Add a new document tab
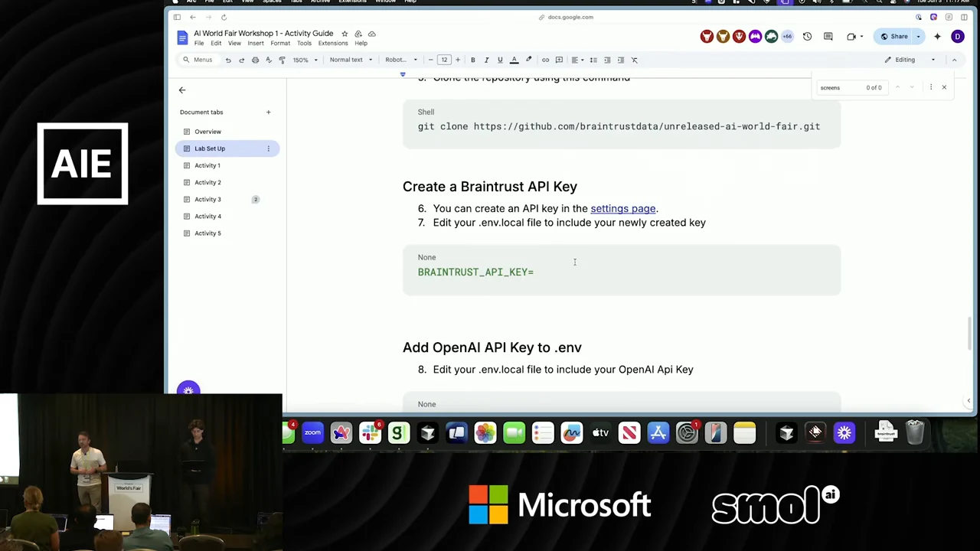The width and height of the screenshot is (980, 551). [268, 112]
